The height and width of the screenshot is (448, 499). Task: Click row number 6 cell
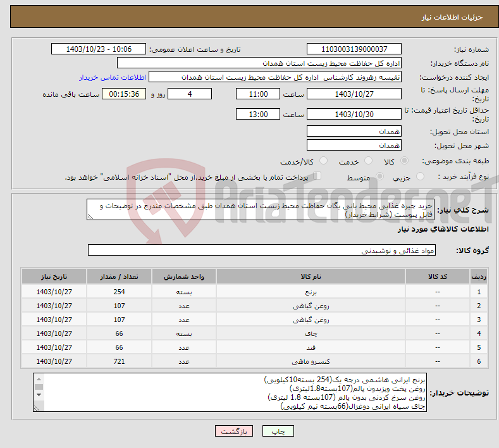pyautogui.click(x=479, y=362)
